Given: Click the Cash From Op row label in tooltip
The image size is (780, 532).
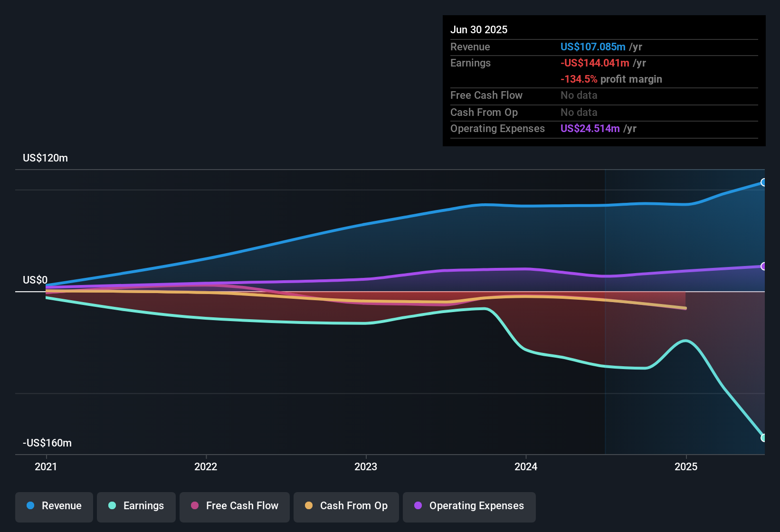Looking at the screenshot, I should tap(484, 113).
